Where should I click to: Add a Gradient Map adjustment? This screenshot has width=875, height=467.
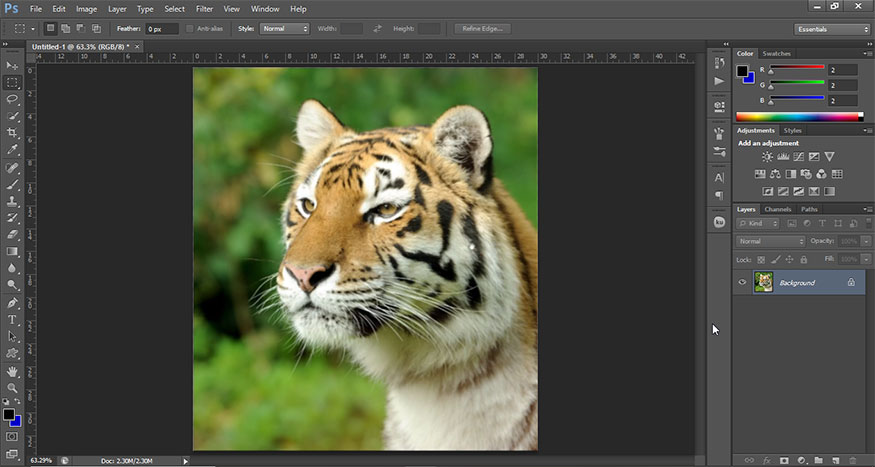[x=829, y=191]
